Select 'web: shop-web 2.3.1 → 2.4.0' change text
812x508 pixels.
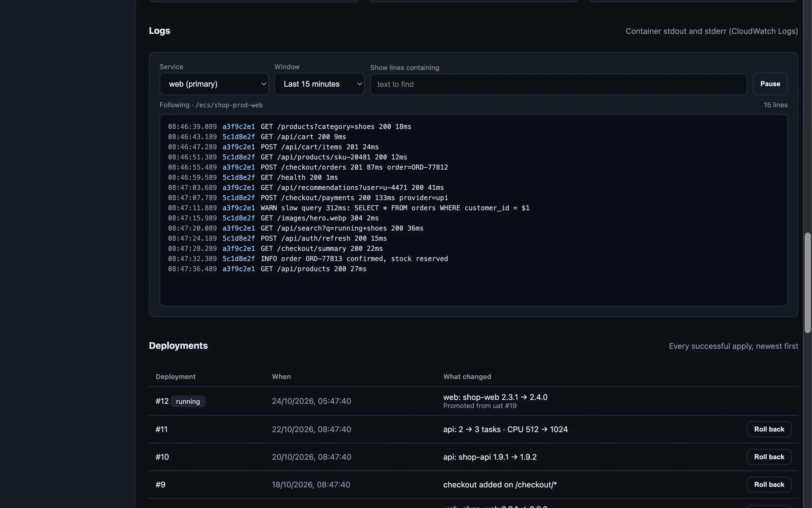[x=495, y=397]
